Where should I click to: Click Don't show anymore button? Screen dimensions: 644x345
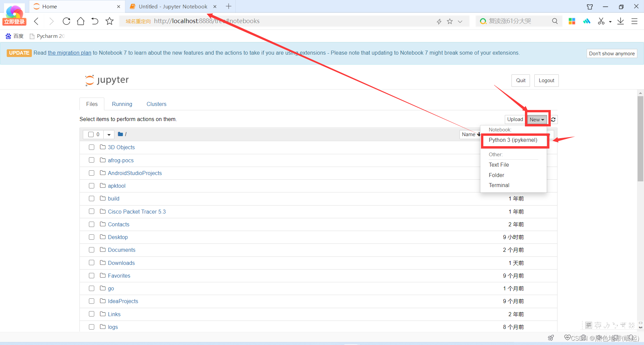tap(611, 54)
